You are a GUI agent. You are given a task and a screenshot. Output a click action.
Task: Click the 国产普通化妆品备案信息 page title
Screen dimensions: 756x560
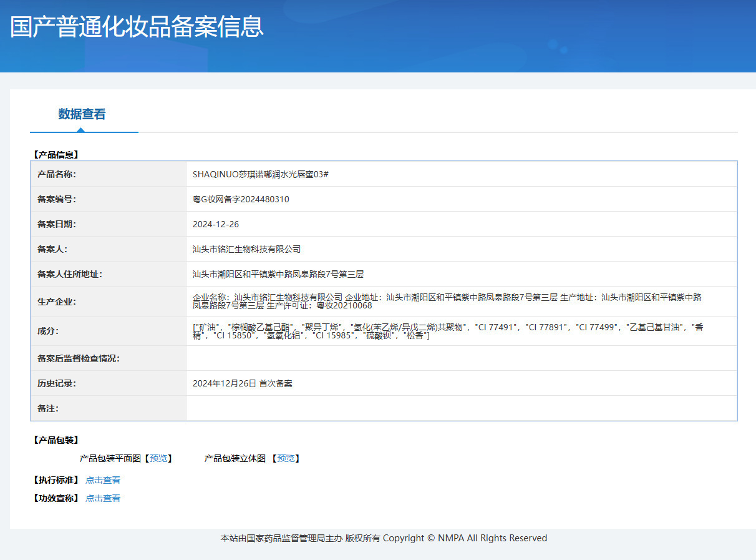137,26
